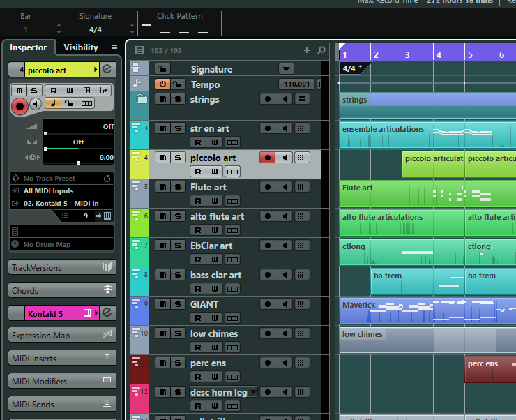516x420 pixels.
Task: Monitor the Flute art track
Action: (x=284, y=187)
